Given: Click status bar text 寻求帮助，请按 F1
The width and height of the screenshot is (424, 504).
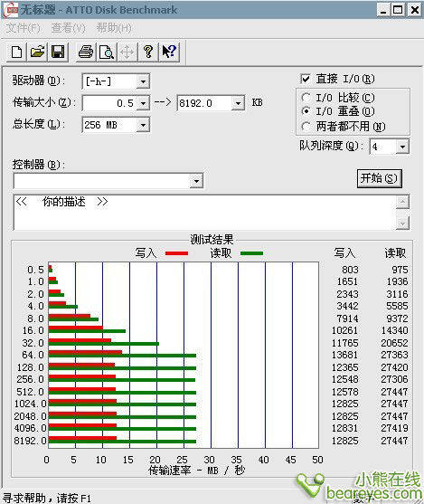Looking at the screenshot, I should coord(47,499).
